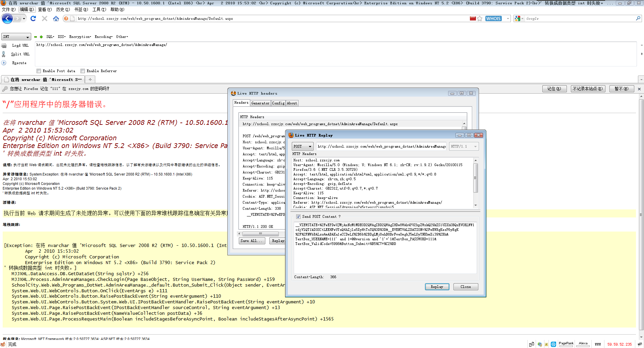Click Save All button in Live HTTP headers
This screenshot has width=644, height=348.
pyautogui.click(x=252, y=241)
